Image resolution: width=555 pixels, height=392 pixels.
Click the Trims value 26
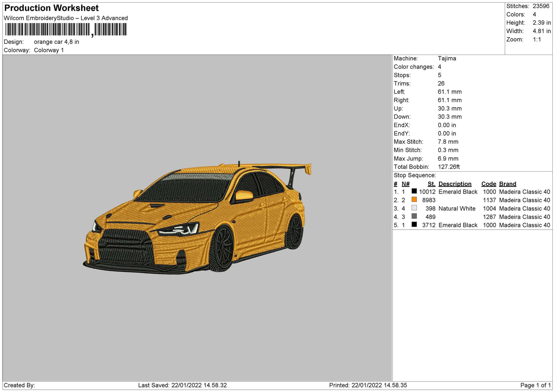(x=441, y=83)
